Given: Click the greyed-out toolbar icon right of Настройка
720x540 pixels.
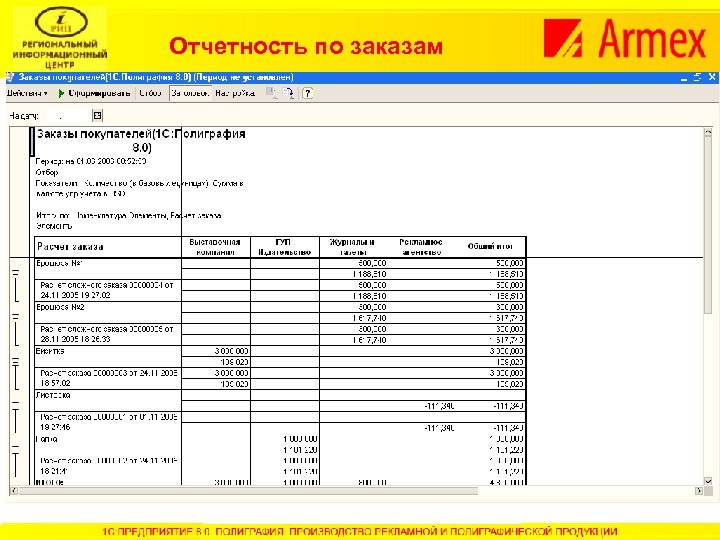Looking at the screenshot, I should [x=271, y=93].
